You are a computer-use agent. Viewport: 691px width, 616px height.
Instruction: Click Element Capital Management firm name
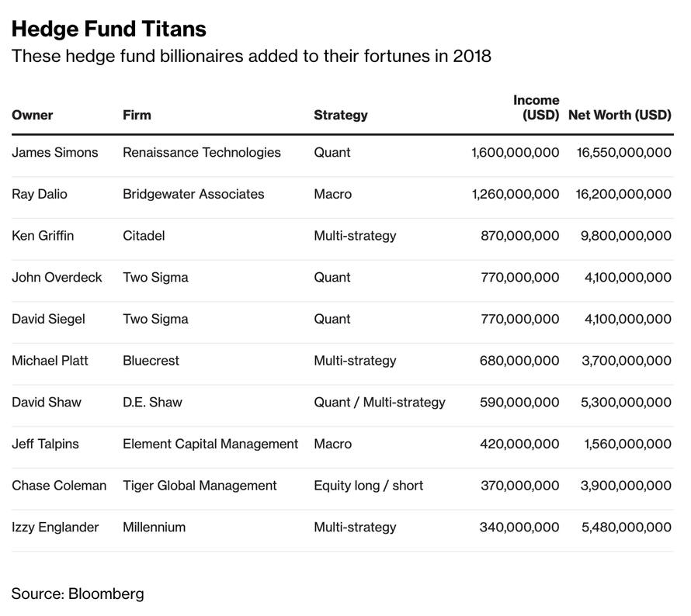[x=210, y=444]
